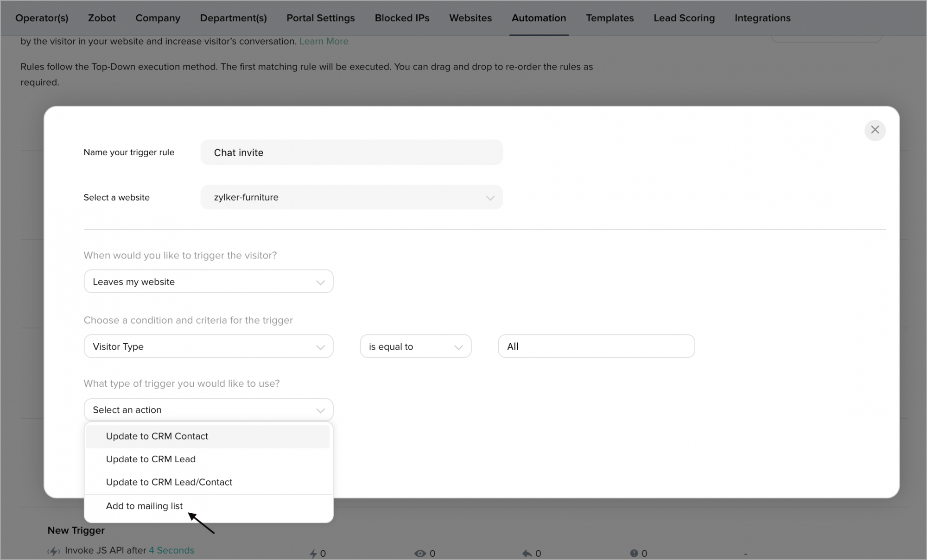This screenshot has height=560, width=927.
Task: Click the reply arrow responses icon
Action: tap(527, 553)
